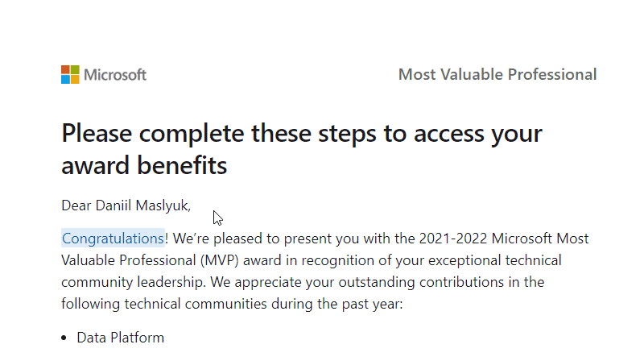Viewport: 644px width, 361px height.
Task: Click the 'award benefits' heading line
Action: pos(144,165)
